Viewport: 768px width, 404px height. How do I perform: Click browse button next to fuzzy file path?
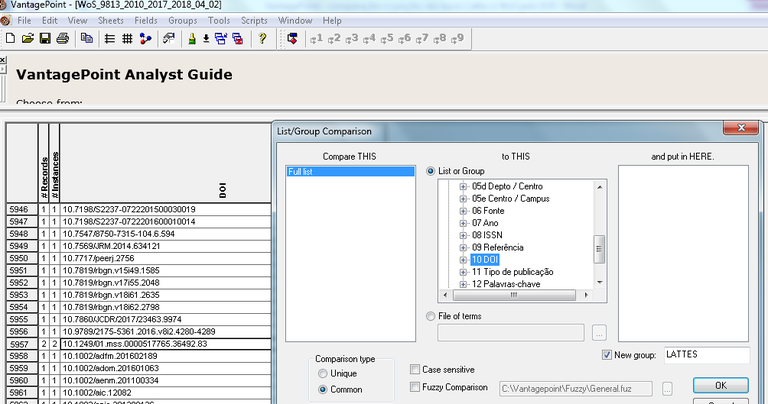tap(667, 389)
